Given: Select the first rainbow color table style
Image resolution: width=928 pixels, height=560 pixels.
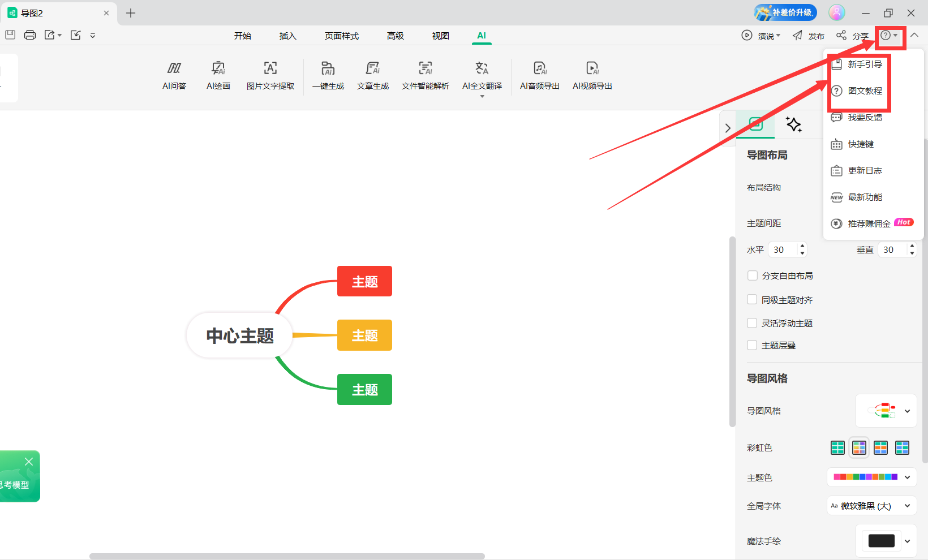Looking at the screenshot, I should click(837, 448).
